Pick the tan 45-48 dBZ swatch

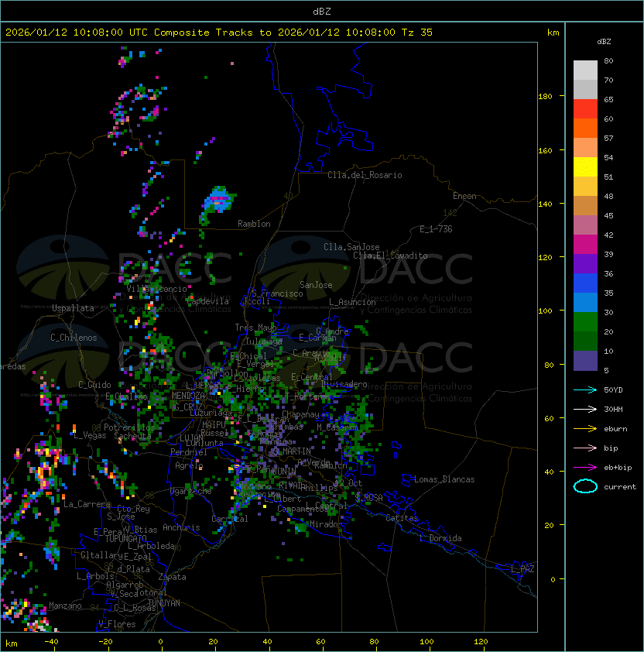click(x=585, y=205)
